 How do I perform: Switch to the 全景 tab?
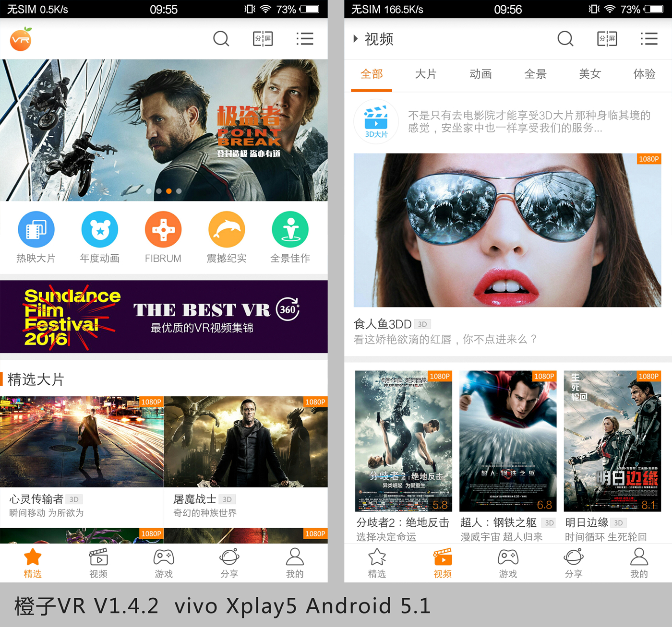pyautogui.click(x=535, y=74)
